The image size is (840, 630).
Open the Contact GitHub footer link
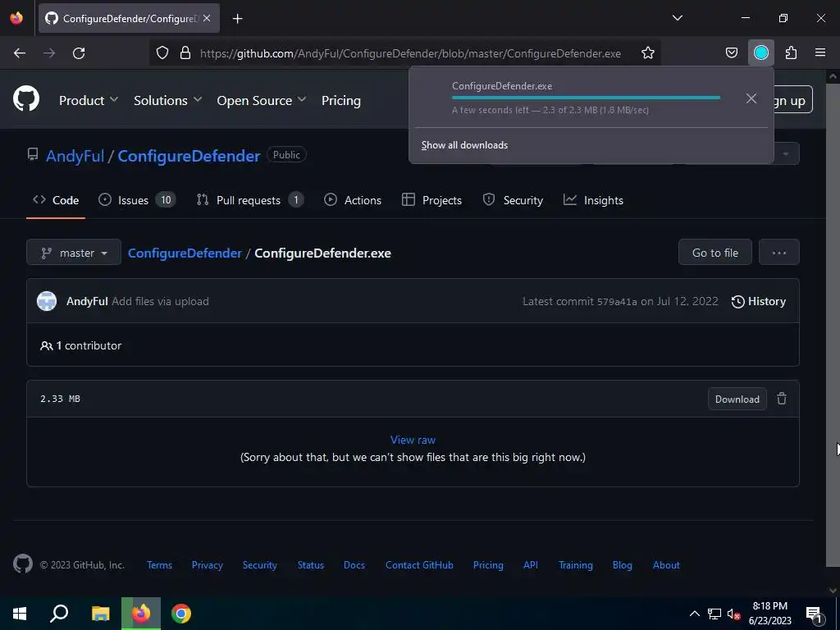419,564
